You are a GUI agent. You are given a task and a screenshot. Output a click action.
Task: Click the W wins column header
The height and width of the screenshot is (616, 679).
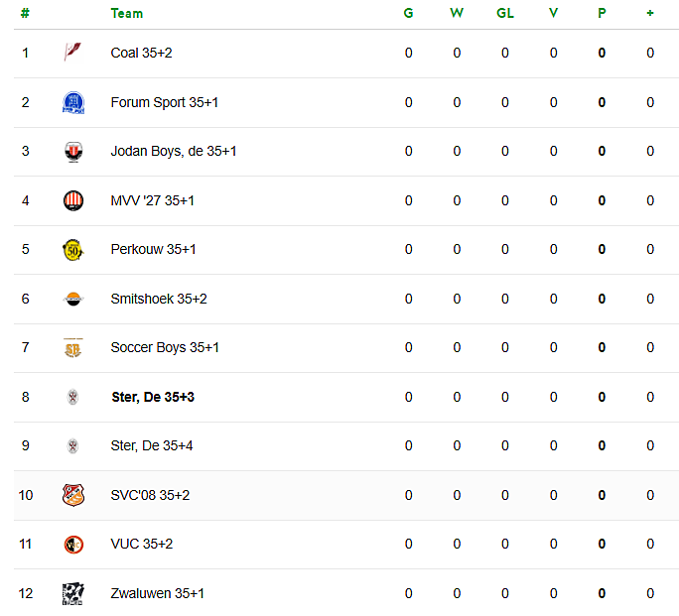[x=457, y=13]
